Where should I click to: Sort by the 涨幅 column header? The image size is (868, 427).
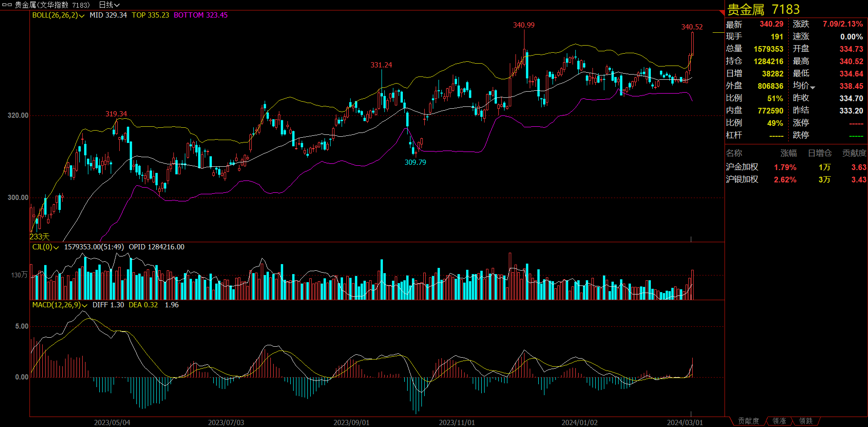coord(789,153)
